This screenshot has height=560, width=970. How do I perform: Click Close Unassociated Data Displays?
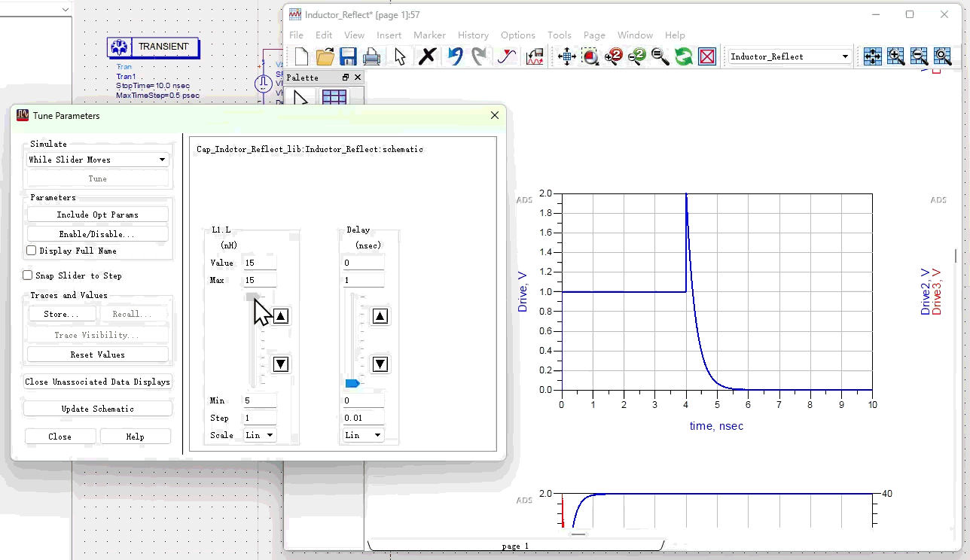click(98, 382)
